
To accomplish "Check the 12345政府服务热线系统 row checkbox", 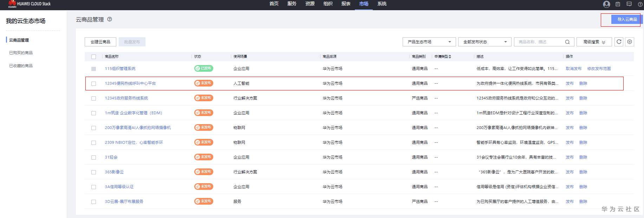I will pyautogui.click(x=93, y=98).
